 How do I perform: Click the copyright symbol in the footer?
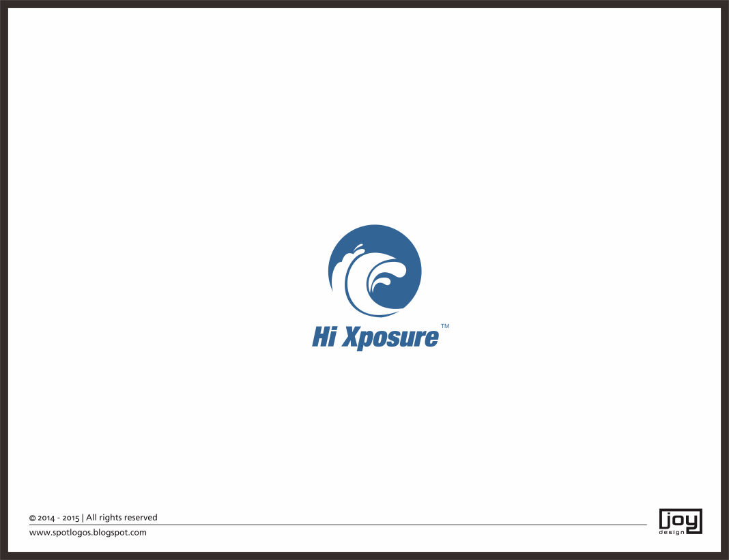click(x=31, y=518)
